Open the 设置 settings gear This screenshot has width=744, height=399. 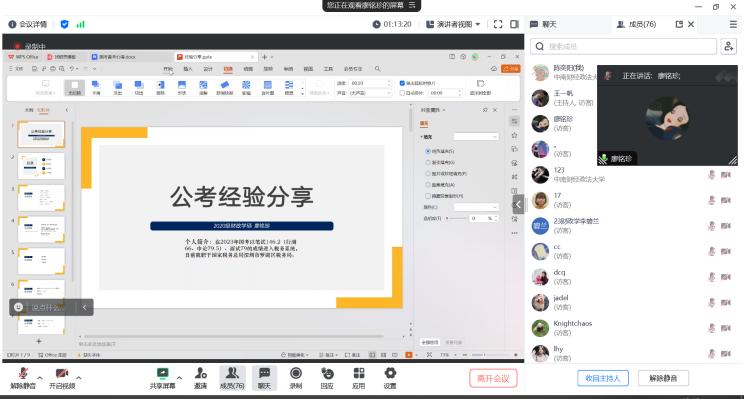[x=390, y=378]
